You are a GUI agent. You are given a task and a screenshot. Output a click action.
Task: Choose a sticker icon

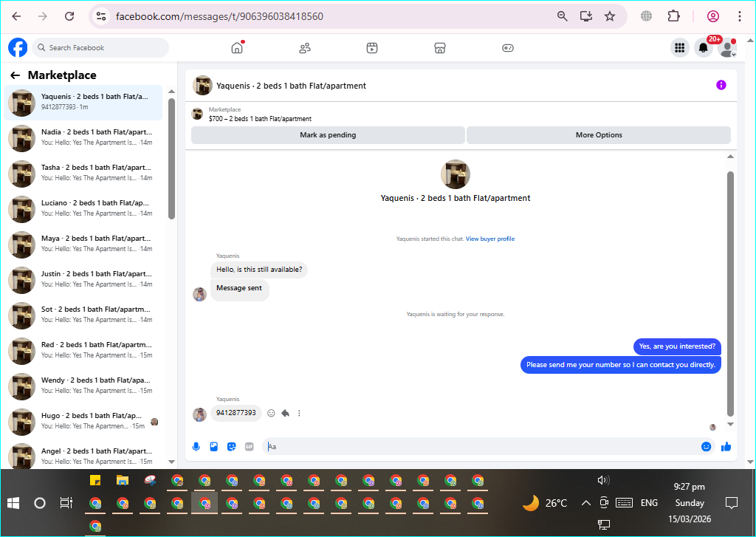tap(231, 447)
